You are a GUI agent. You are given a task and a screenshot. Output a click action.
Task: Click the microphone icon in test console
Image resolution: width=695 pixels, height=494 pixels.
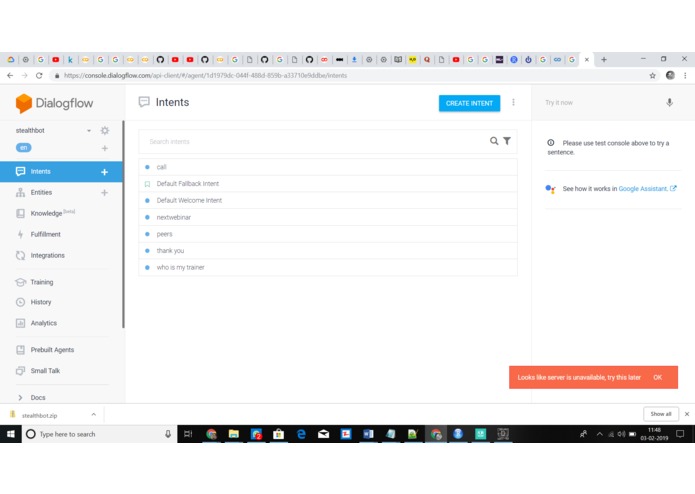pos(669,102)
